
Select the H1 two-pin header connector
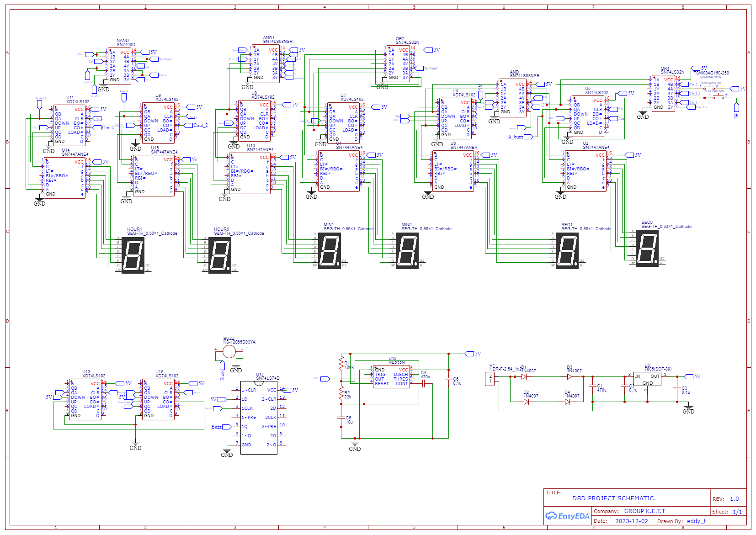click(x=490, y=379)
